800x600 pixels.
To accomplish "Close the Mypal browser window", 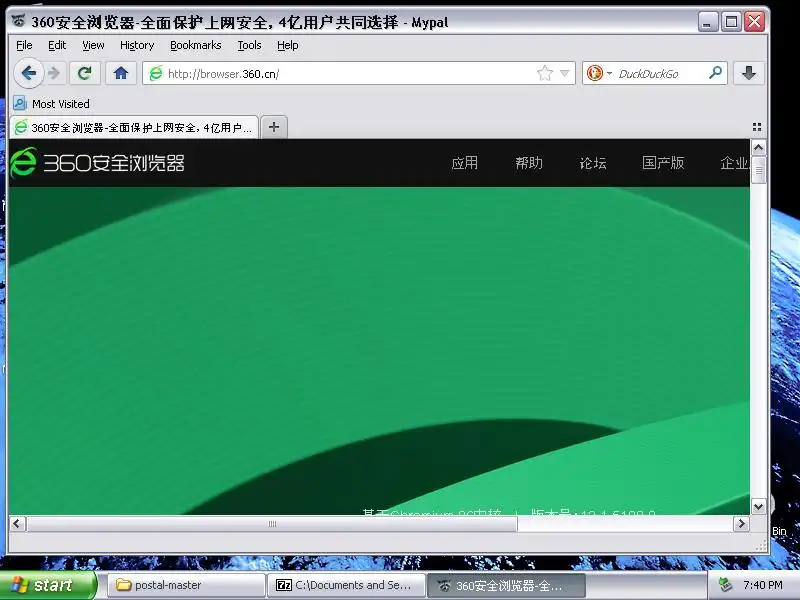I will 754,22.
